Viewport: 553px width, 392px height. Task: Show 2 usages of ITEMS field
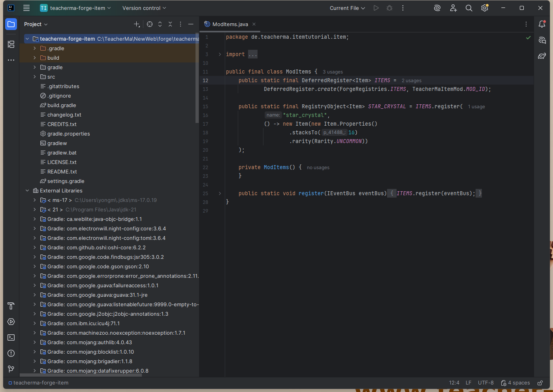tap(412, 81)
